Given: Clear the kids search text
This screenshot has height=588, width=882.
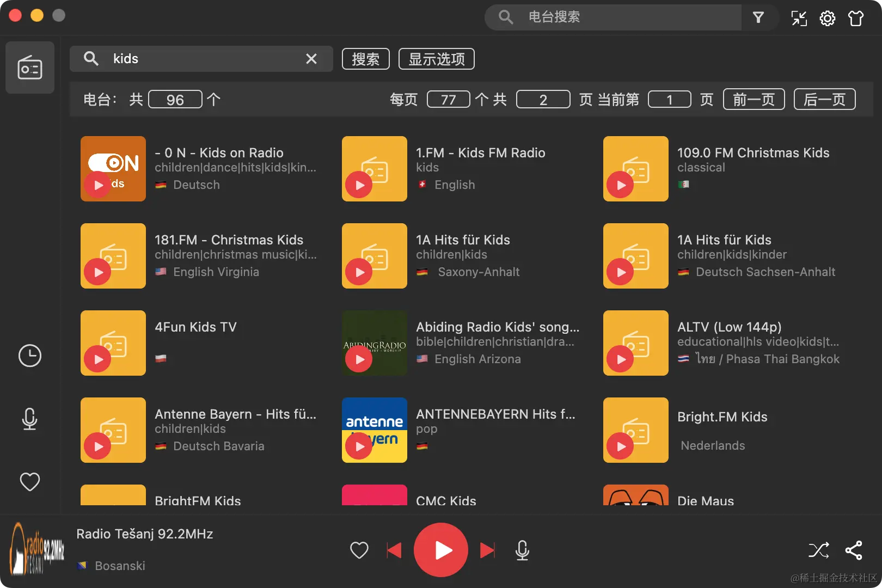Looking at the screenshot, I should click(311, 59).
